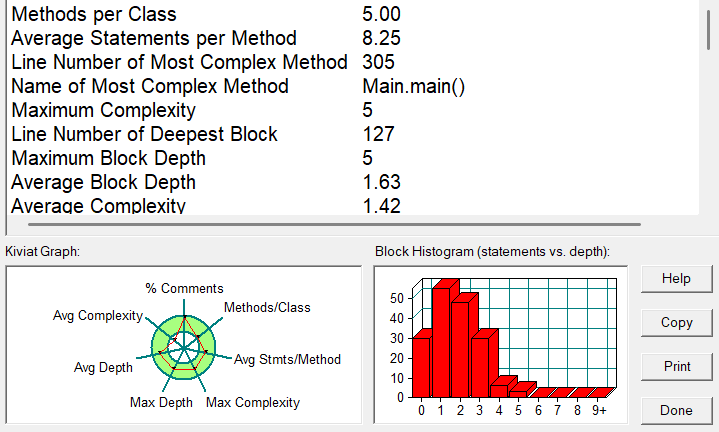
Task: Click the Help button
Action: coord(676,279)
